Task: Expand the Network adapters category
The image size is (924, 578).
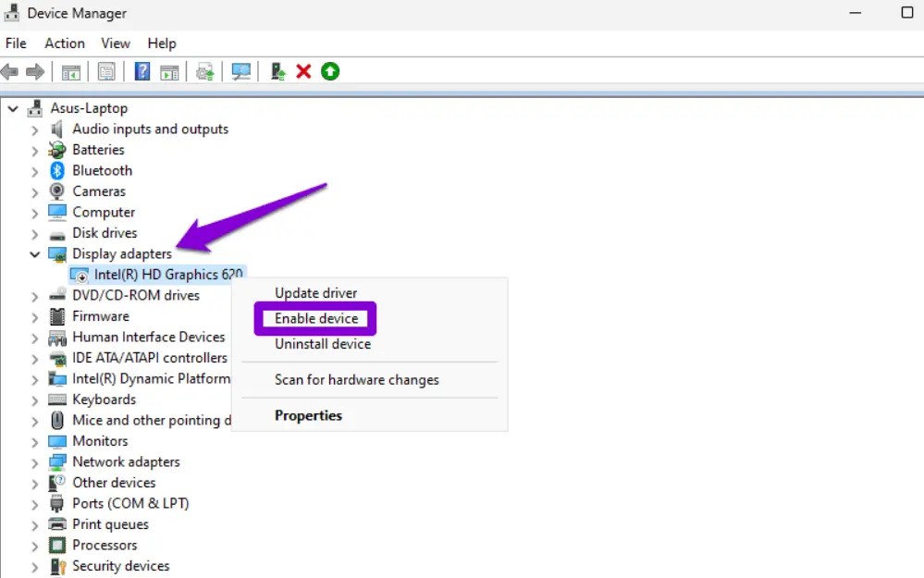Action: pos(34,461)
